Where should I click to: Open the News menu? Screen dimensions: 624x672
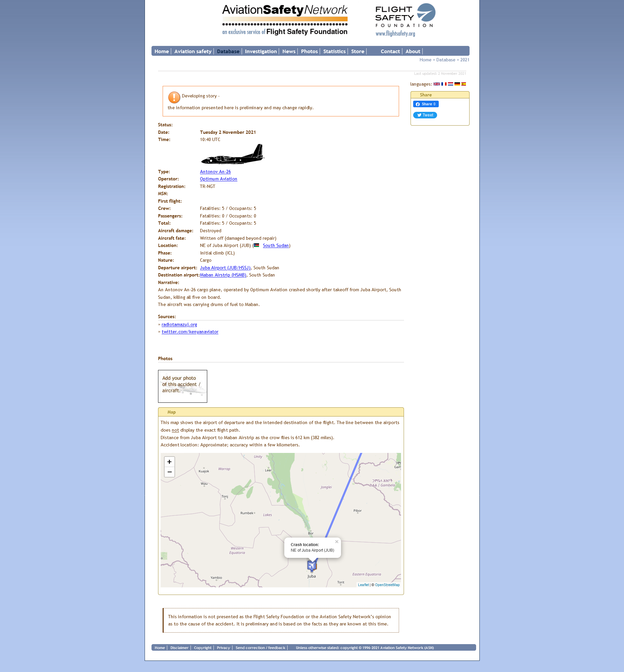(289, 51)
